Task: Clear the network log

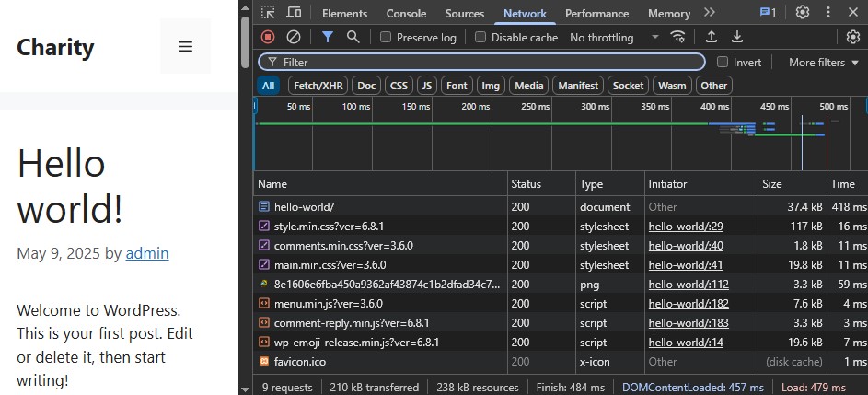Action: pos(294,37)
